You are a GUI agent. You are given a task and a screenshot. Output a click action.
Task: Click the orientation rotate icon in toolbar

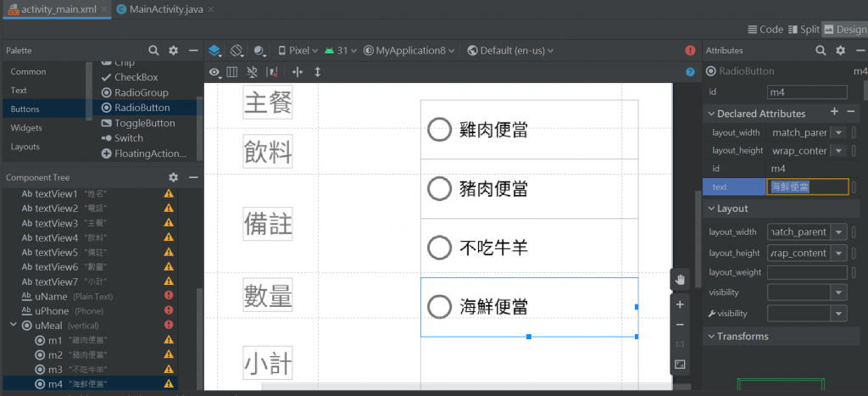[x=237, y=51]
